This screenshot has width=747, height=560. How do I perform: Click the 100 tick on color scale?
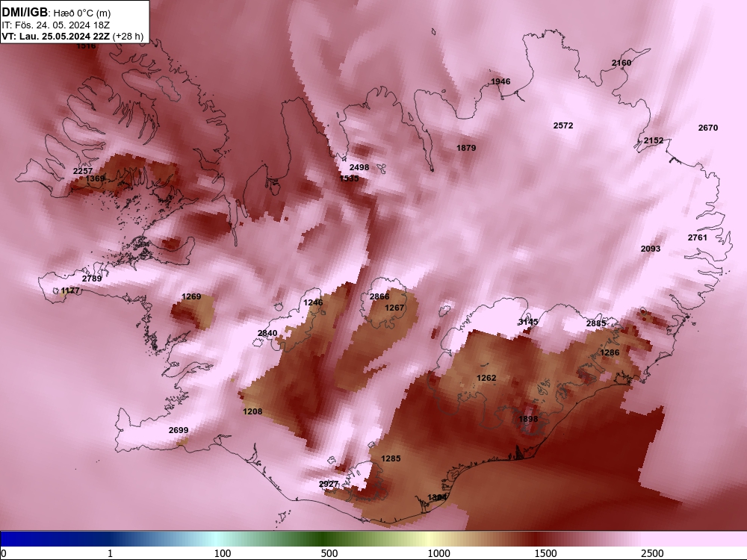(223, 553)
